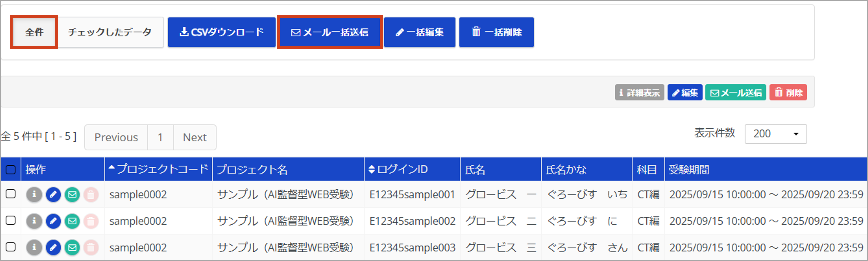This screenshot has width=868, height=261.
Task: Click edit pencil icon for E12345sample002
Action: tap(53, 221)
